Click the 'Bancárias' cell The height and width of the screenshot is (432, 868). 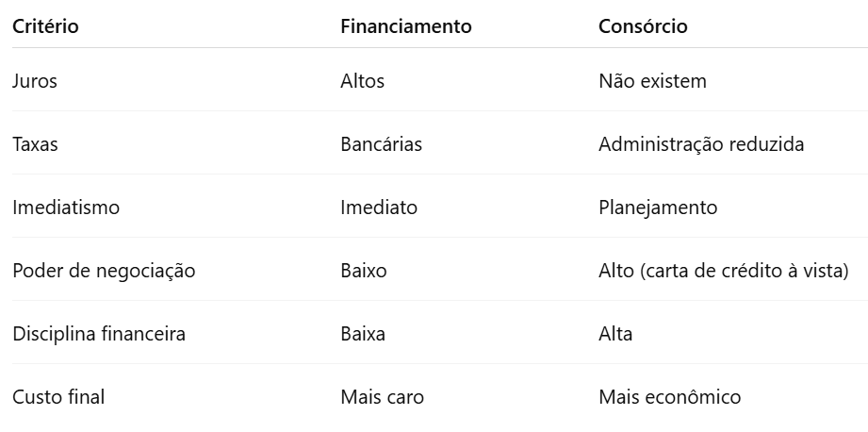tap(381, 144)
